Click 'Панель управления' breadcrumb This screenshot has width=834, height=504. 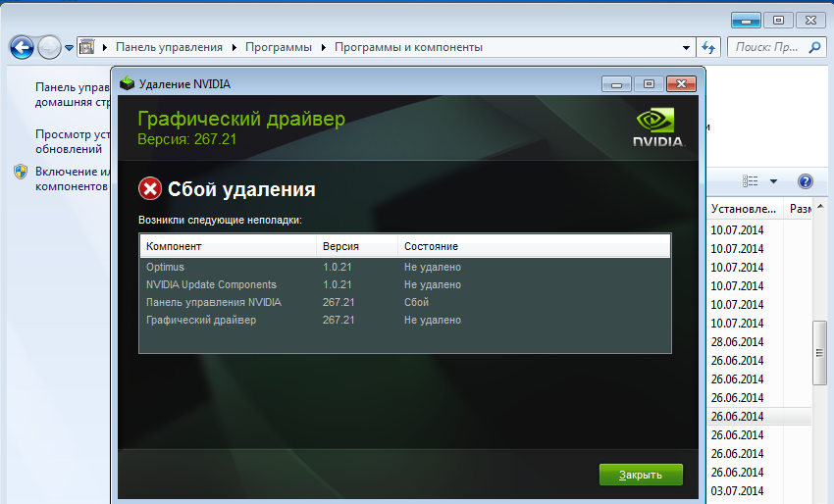coord(169,47)
